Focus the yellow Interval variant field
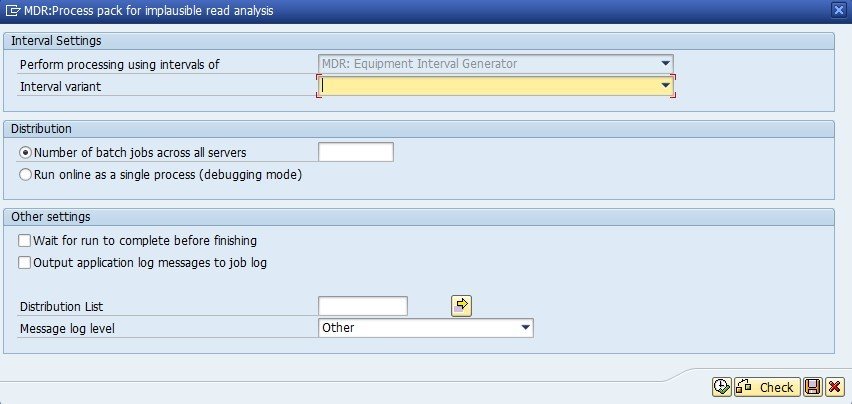The width and height of the screenshot is (852, 404). click(x=490, y=86)
